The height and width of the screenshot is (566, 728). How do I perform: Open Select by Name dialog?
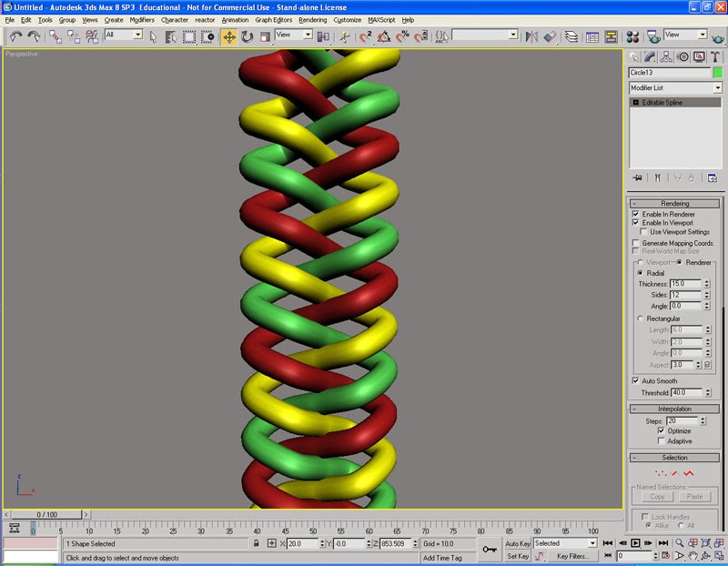click(x=170, y=38)
